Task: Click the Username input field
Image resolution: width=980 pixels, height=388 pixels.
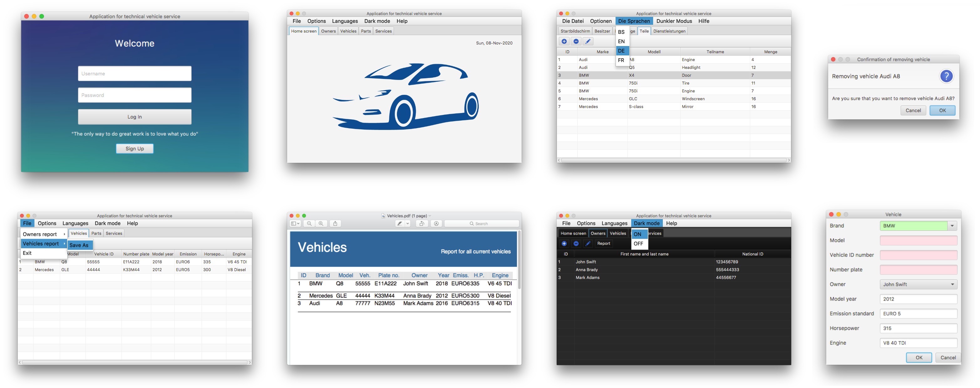Action: [135, 73]
